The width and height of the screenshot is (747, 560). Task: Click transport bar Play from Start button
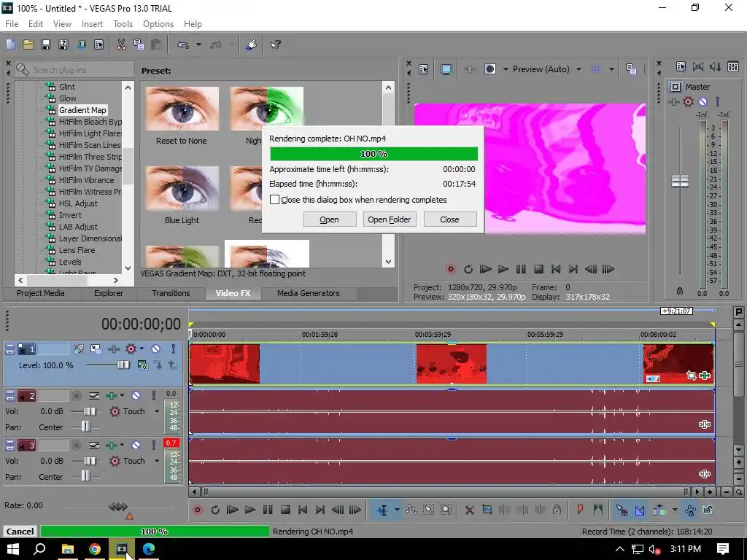(x=233, y=510)
